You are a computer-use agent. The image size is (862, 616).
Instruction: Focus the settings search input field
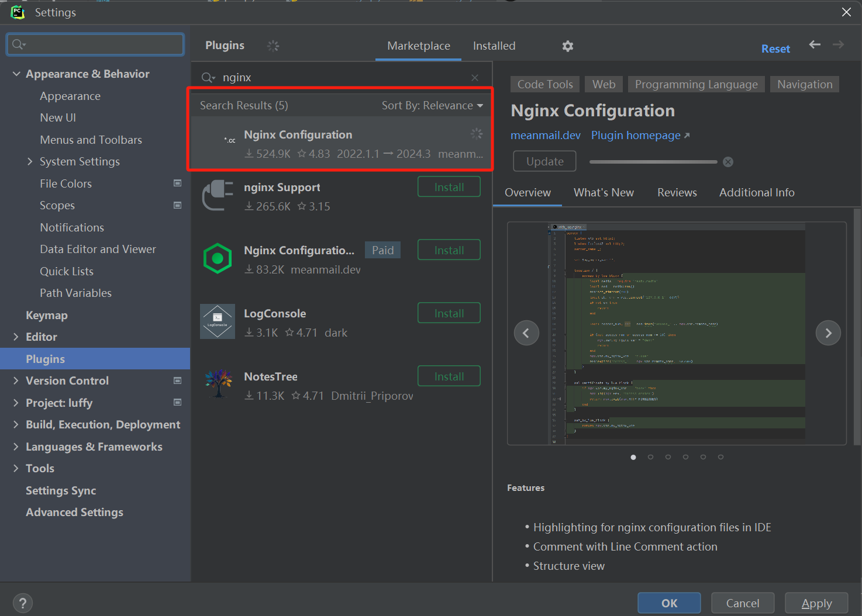coord(95,44)
